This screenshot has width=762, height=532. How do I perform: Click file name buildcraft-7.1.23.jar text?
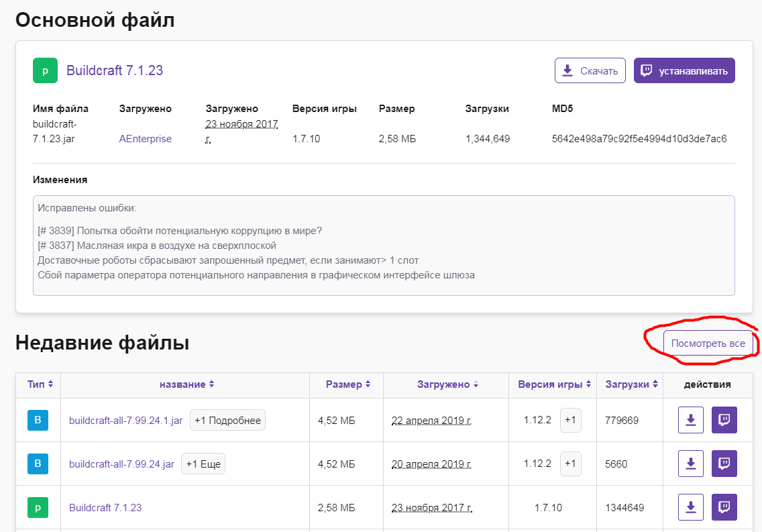click(54, 131)
